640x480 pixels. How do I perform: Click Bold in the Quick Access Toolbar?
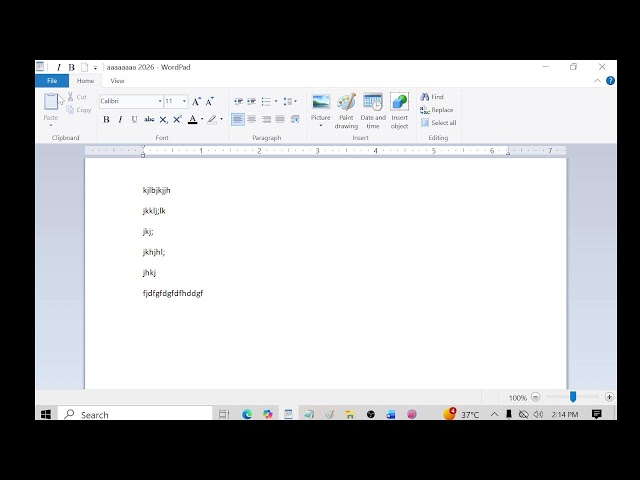coord(71,67)
